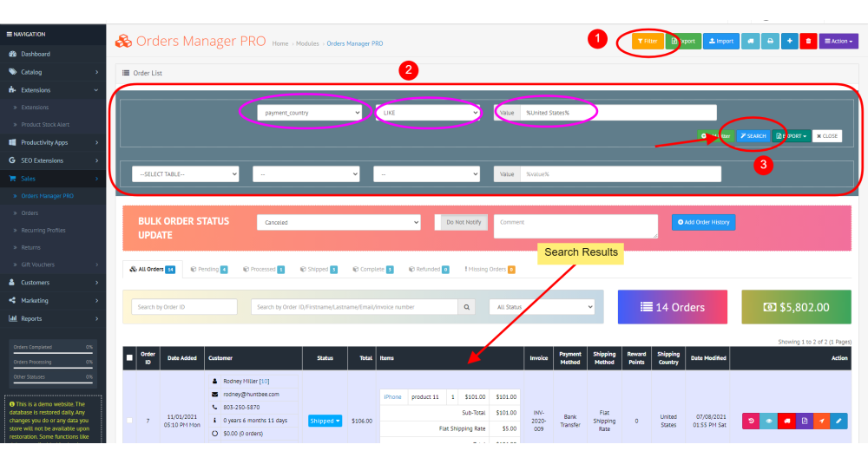Click the eye view icon for order 7
Viewport: 868px width, 464px height.
tap(769, 421)
